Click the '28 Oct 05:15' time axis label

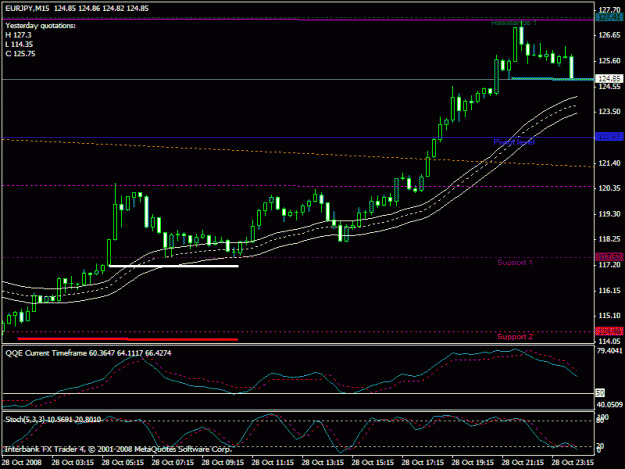(x=122, y=463)
